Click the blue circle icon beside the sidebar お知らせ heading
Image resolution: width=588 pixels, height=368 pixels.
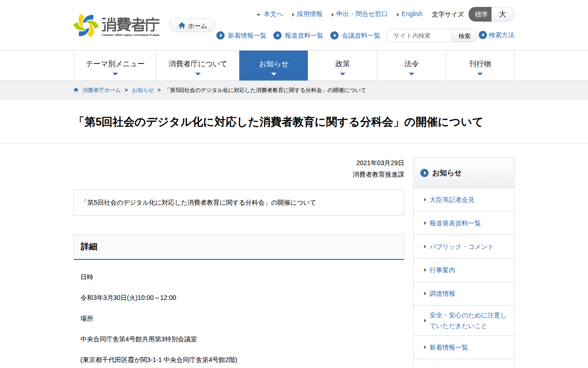click(424, 173)
